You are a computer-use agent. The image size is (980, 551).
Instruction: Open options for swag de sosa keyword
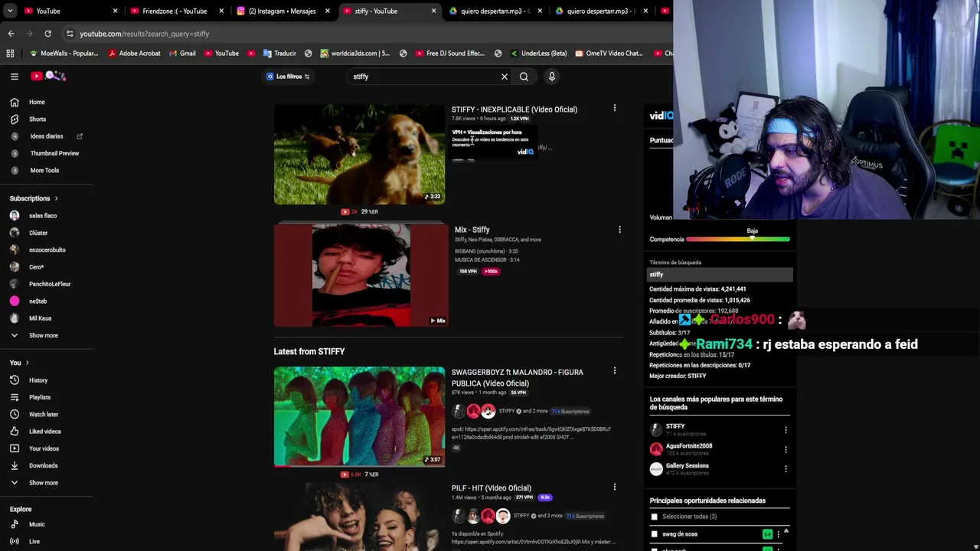click(x=778, y=534)
